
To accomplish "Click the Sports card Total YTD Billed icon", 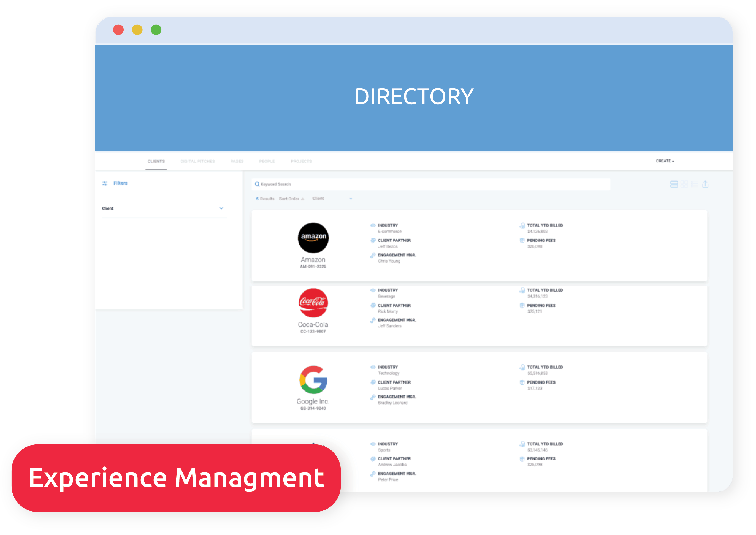I will pyautogui.click(x=522, y=444).
